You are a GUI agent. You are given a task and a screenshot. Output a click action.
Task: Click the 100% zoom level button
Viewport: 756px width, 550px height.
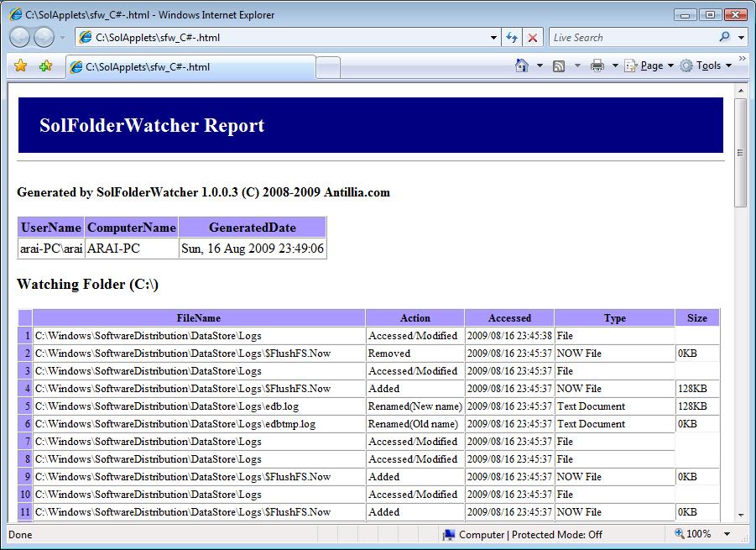(x=693, y=533)
